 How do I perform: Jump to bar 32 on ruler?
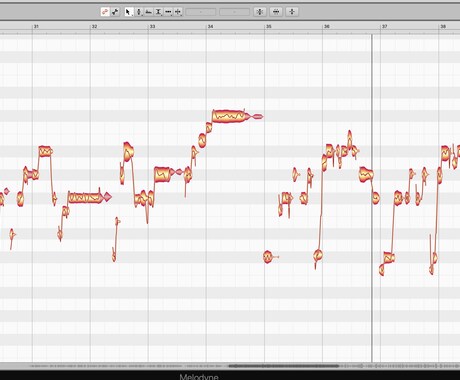[x=94, y=26]
